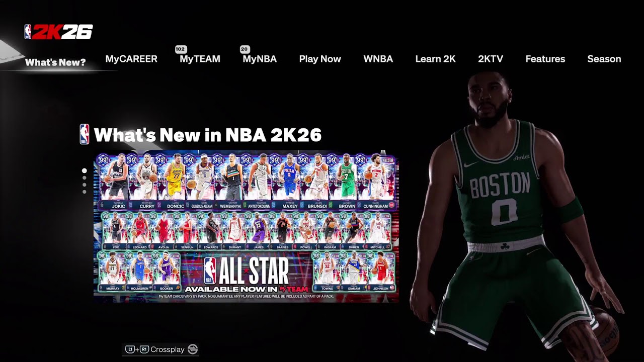The width and height of the screenshot is (644, 362).
Task: Open the Features tab
Action: 545,59
